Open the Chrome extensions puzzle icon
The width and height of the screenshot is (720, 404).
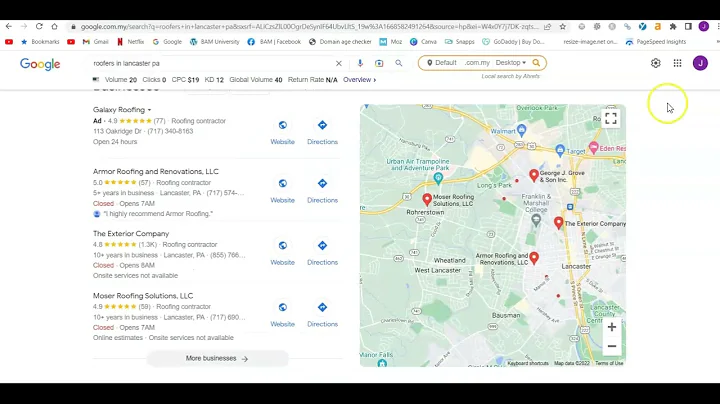[x=673, y=27]
